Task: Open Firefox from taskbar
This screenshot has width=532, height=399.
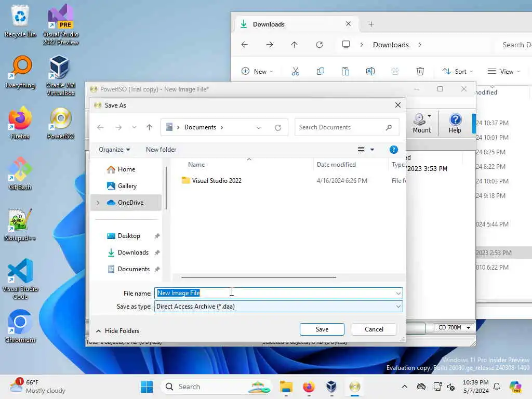Action: point(309,387)
